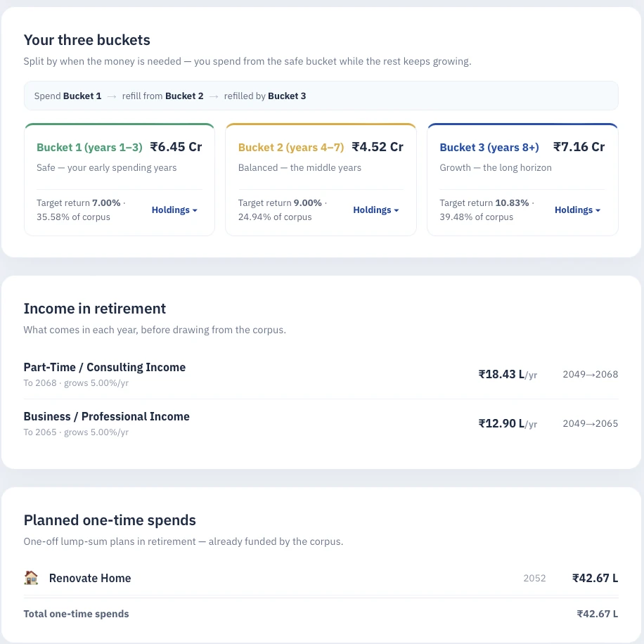Image resolution: width=644 pixels, height=644 pixels.
Task: Click the 2049→2065 date range
Action: pos(590,423)
